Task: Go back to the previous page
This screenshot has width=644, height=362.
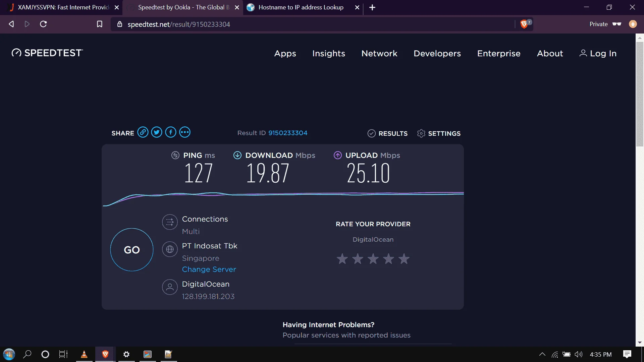Action: pyautogui.click(x=11, y=24)
